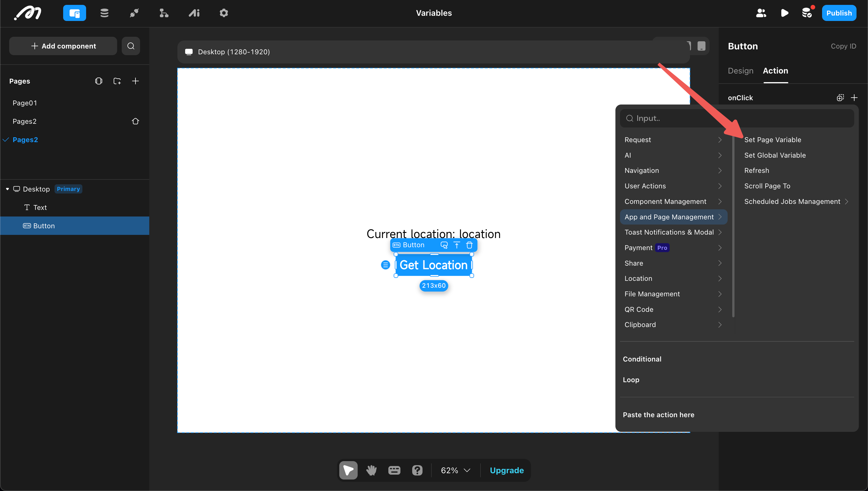Expand Component Management category
868x491 pixels.
[x=673, y=201]
